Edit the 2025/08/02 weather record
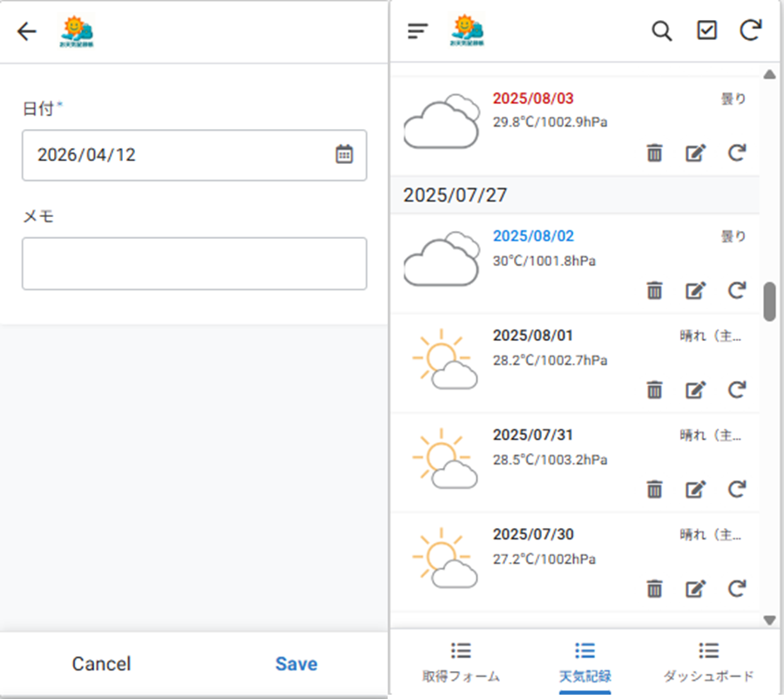Viewport: 784px width, 699px height. [695, 290]
